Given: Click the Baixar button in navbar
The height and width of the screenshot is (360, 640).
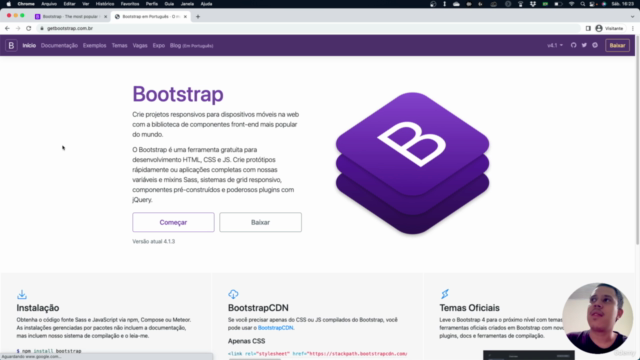Looking at the screenshot, I should tap(617, 45).
